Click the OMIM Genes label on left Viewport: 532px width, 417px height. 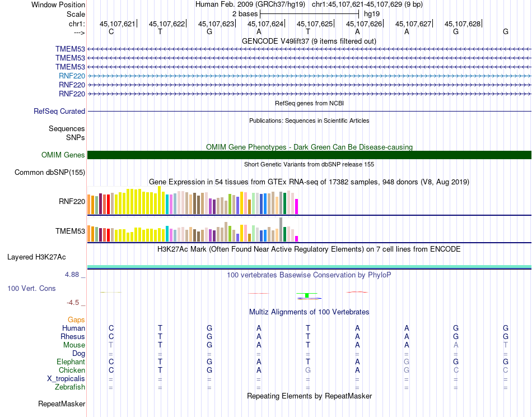(x=63, y=155)
